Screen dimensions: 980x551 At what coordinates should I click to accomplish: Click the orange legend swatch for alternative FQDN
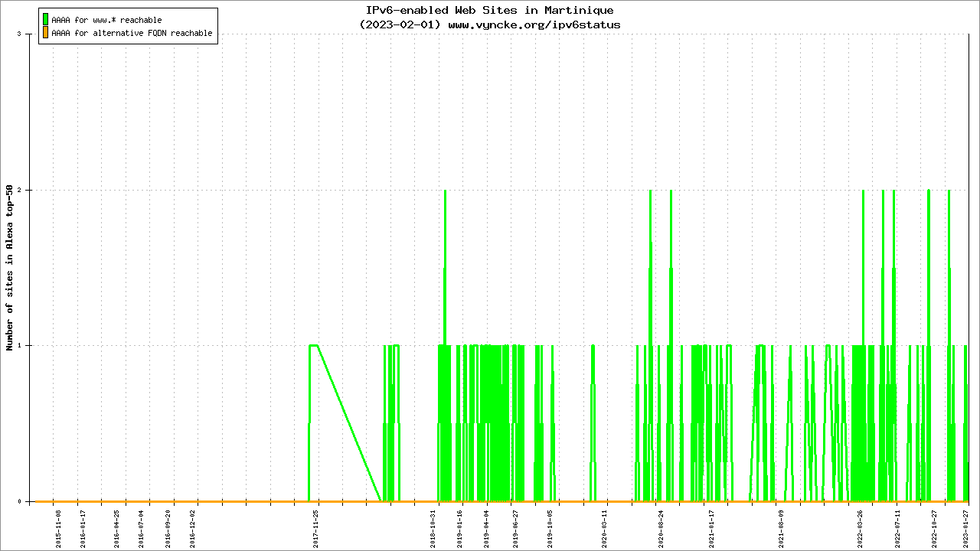[x=46, y=33]
